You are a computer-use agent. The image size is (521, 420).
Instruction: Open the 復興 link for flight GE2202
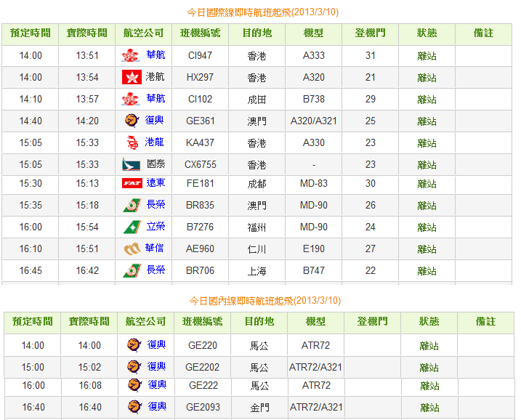click(x=156, y=366)
